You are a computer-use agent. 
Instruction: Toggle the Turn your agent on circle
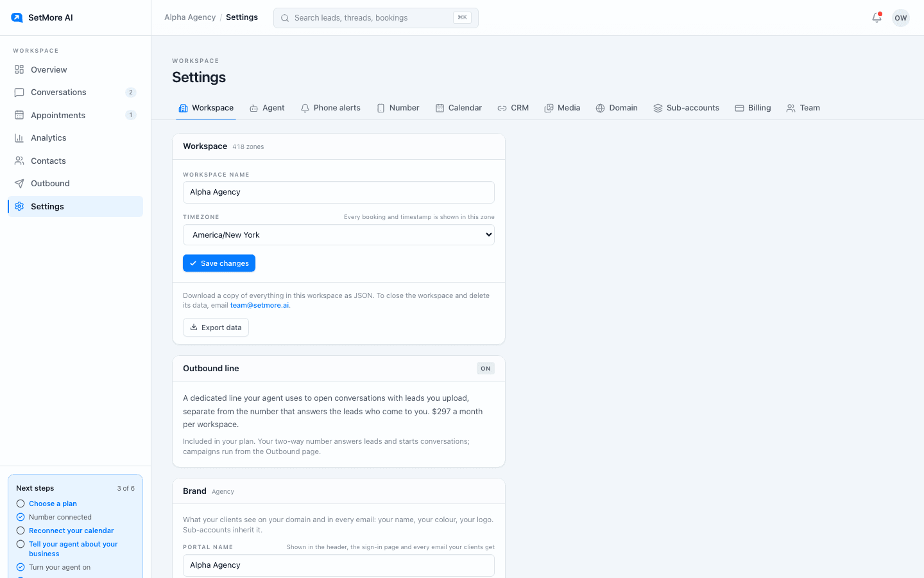(21, 567)
